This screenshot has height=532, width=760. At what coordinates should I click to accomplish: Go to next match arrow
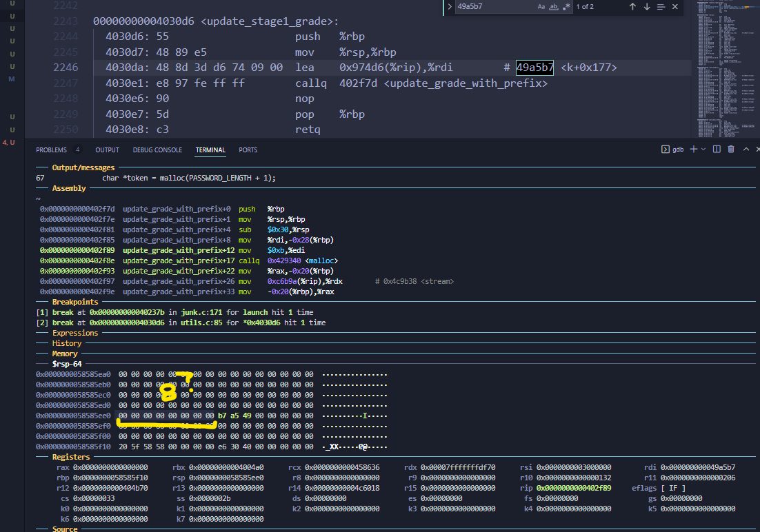pos(647,7)
